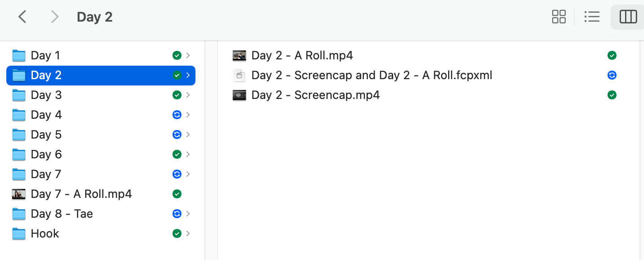
Task: Select the Day 5 folder
Action: tap(101, 134)
